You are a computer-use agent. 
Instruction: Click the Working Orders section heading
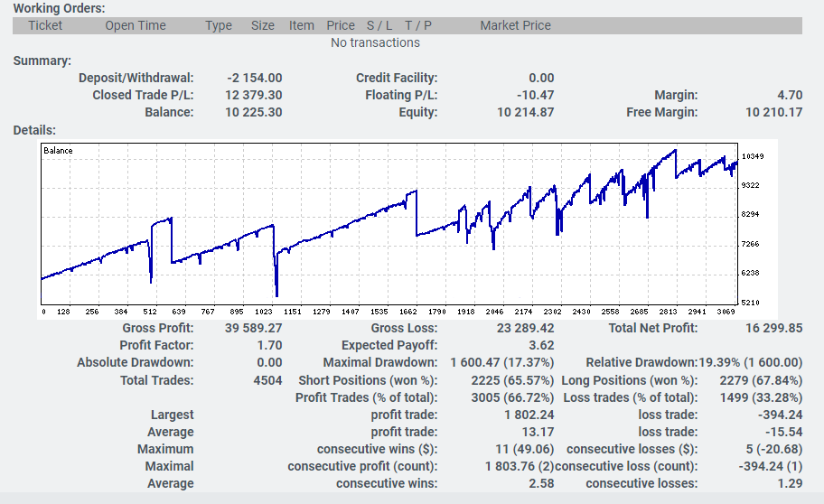tap(59, 8)
